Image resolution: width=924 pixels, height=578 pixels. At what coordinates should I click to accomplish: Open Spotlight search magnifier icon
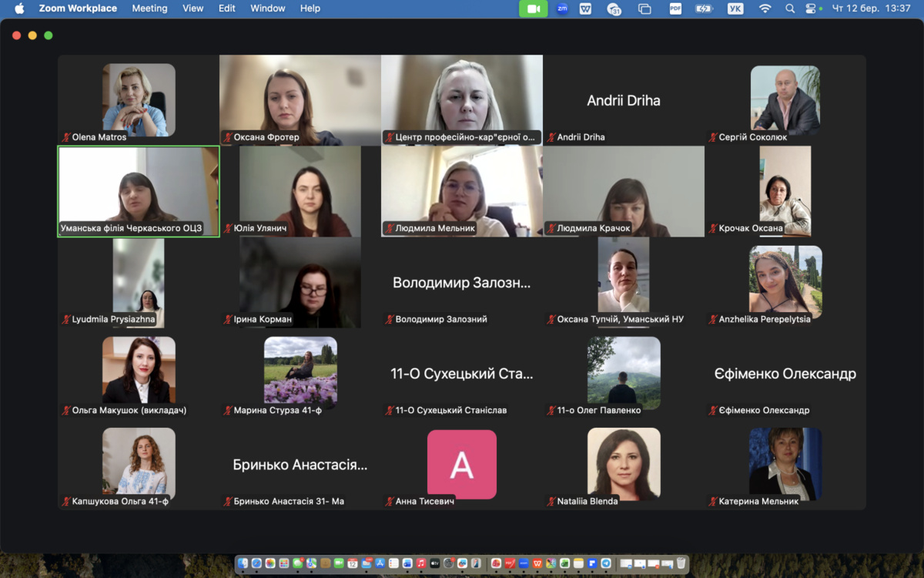click(790, 8)
